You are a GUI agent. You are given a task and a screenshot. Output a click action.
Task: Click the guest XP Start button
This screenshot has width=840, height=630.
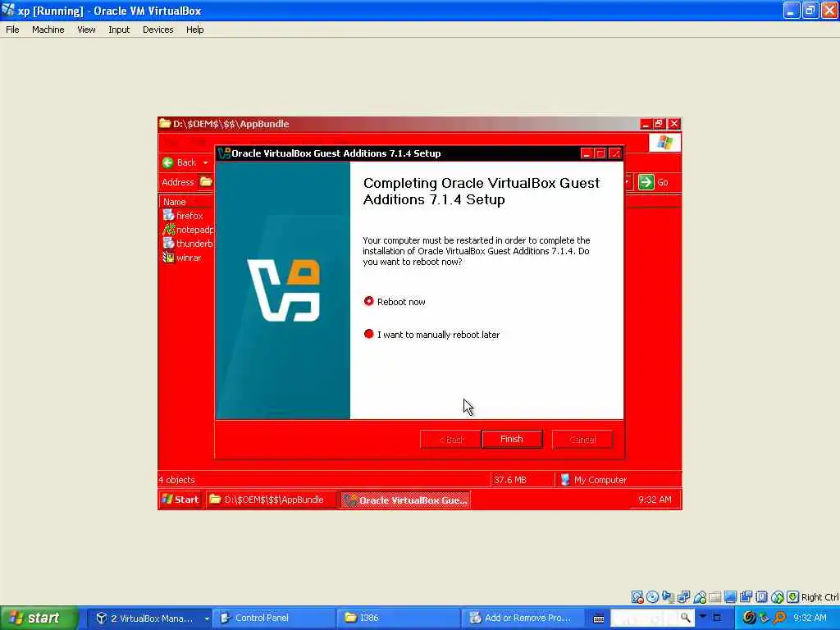pyautogui.click(x=180, y=500)
